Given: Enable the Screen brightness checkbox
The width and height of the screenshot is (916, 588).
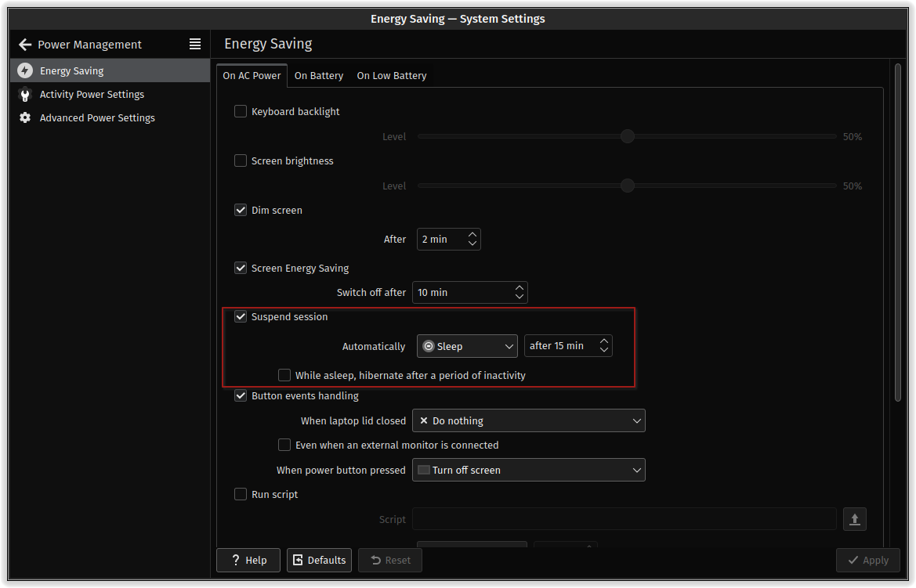Looking at the screenshot, I should (x=240, y=161).
